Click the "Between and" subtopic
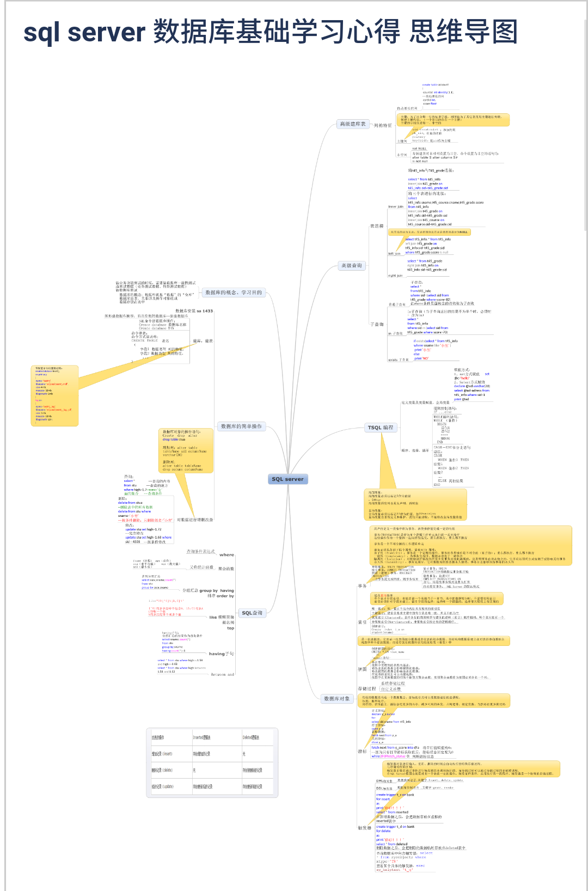 pyautogui.click(x=222, y=674)
